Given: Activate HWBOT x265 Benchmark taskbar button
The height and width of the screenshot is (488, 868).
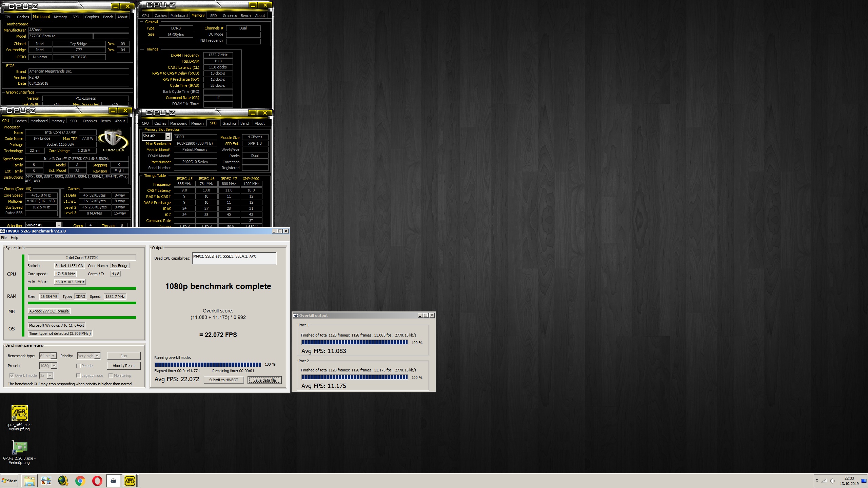Looking at the screenshot, I should [114, 481].
